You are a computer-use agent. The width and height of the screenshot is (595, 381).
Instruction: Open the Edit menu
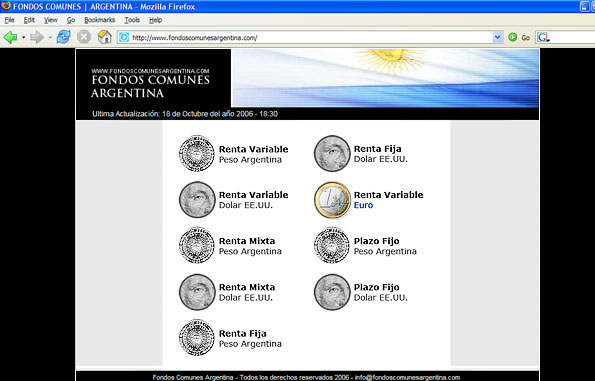tap(29, 20)
